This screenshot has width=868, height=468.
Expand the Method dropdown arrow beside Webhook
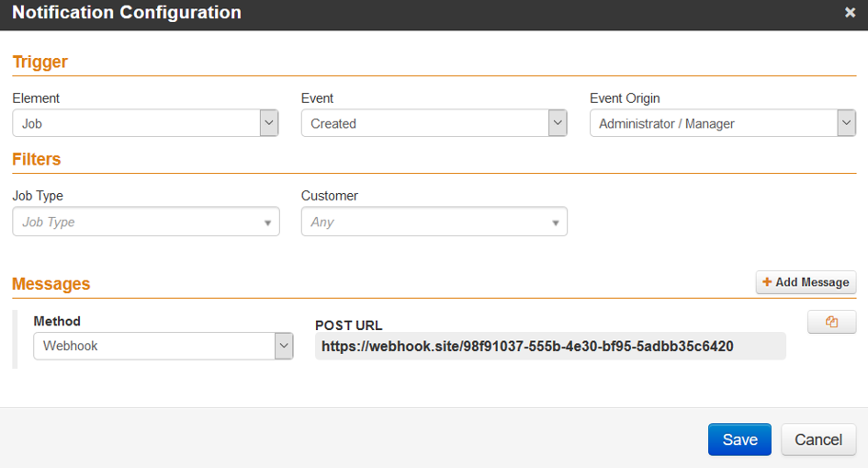(284, 346)
